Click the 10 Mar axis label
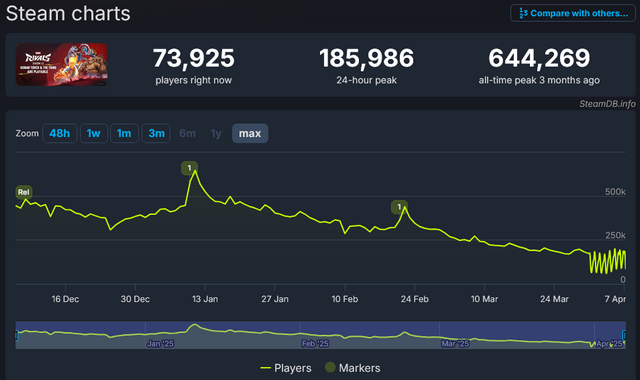The image size is (640, 380). tap(484, 299)
